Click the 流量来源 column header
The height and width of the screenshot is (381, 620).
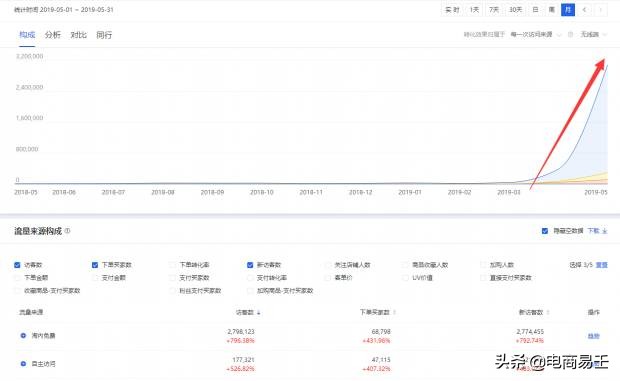coord(31,313)
